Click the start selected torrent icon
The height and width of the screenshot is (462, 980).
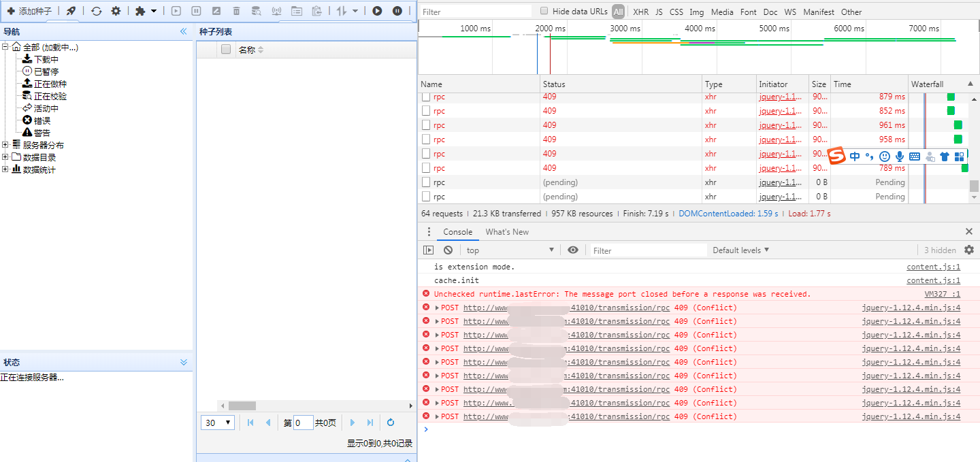[176, 11]
